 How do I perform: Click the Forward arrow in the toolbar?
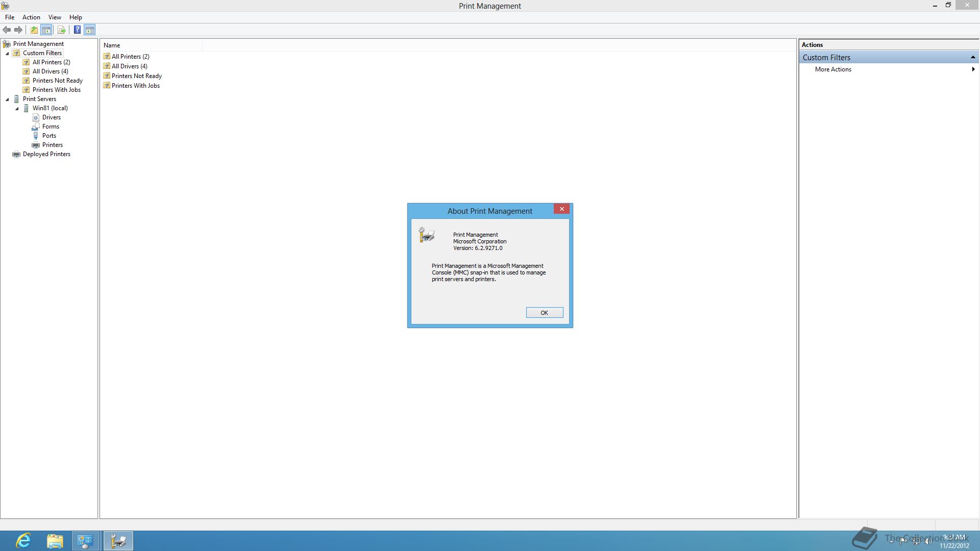click(x=18, y=30)
